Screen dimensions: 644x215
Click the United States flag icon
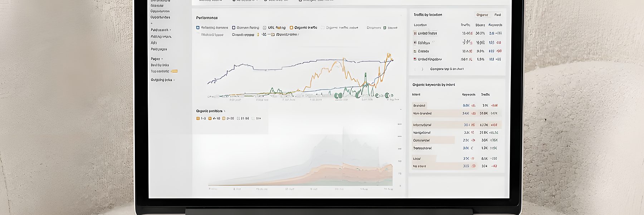click(x=415, y=33)
